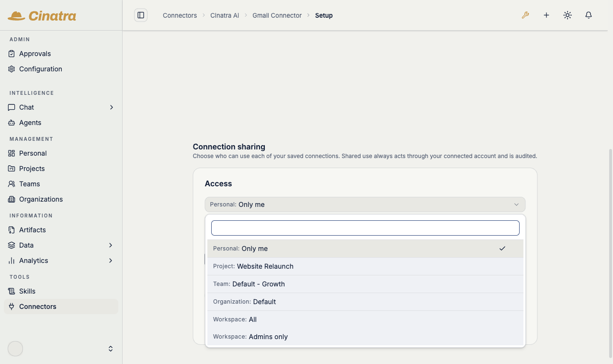Open Configuration in sidebar
Image resolution: width=613 pixels, height=364 pixels.
41,69
